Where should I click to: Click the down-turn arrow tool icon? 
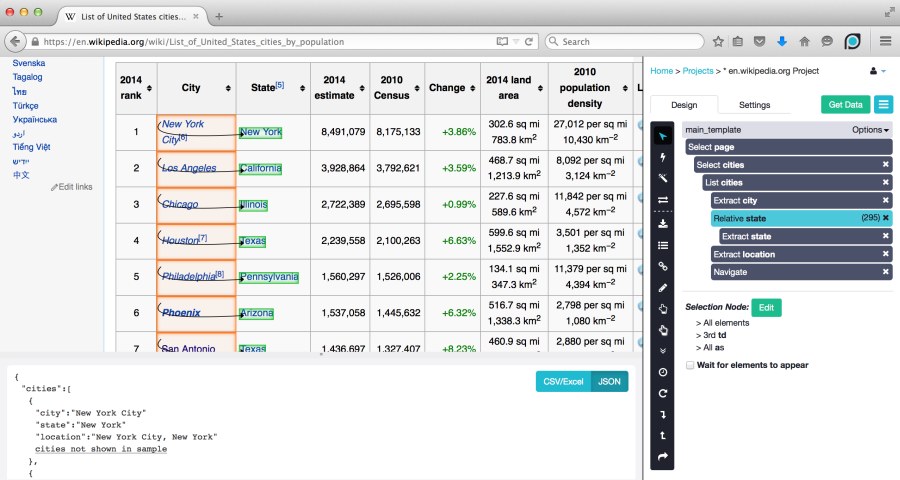pos(663,415)
